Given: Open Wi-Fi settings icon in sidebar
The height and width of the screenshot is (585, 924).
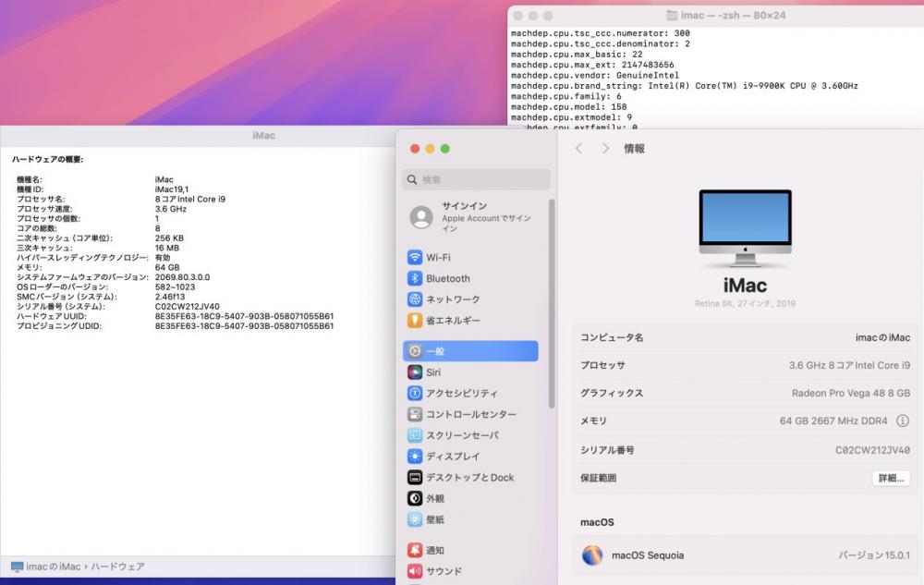Looking at the screenshot, I should [x=415, y=258].
